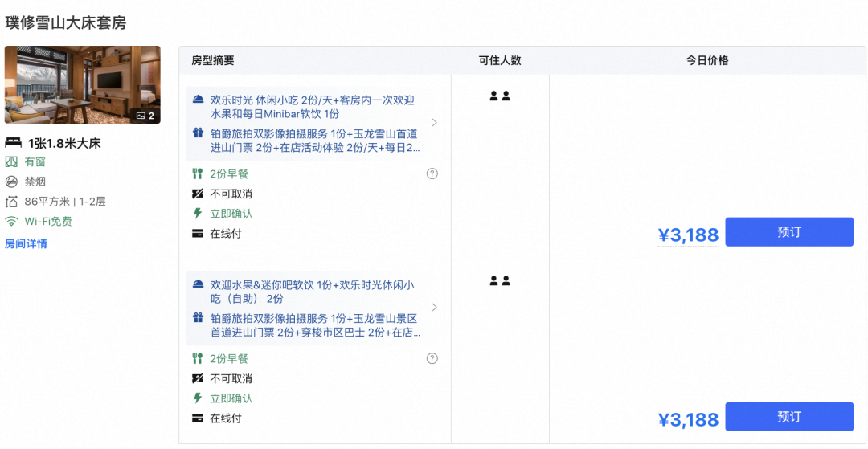Click the meal cloche icon beside 欢乐时光 休闲小吃

(199, 100)
